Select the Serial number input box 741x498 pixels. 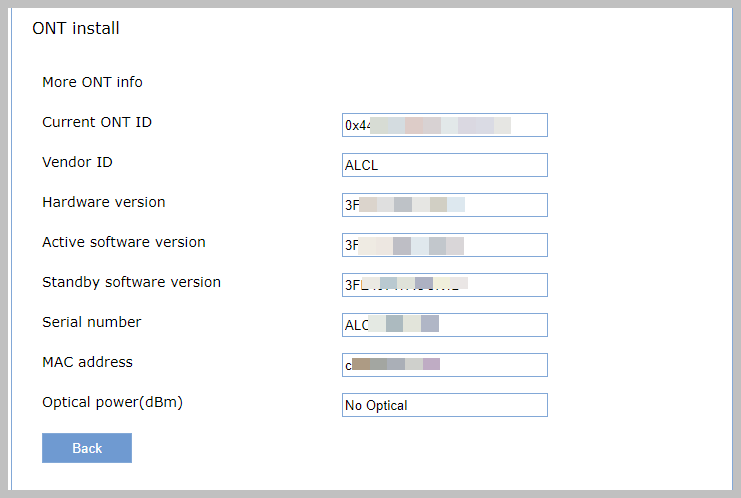445,325
